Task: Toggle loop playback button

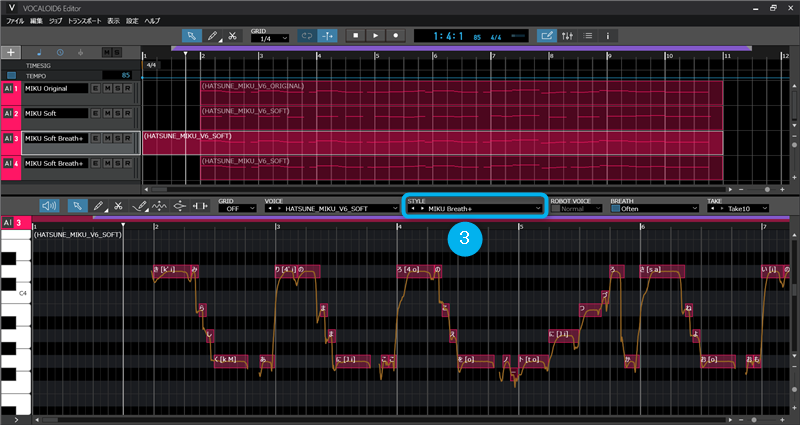Action: pyautogui.click(x=307, y=36)
